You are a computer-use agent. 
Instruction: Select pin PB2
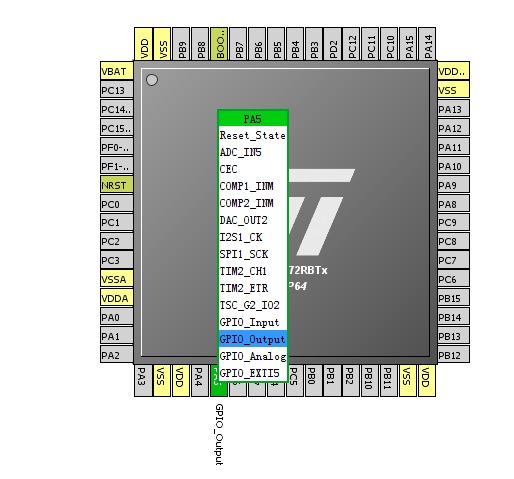[x=351, y=380]
